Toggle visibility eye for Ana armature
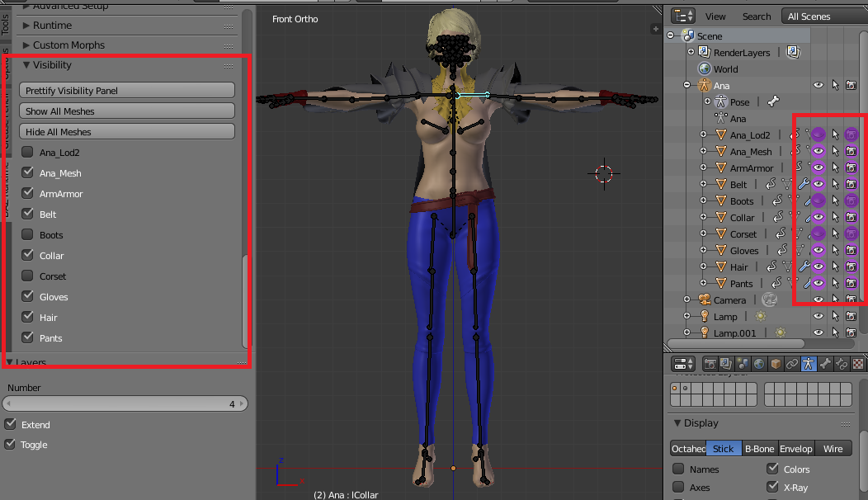The width and height of the screenshot is (868, 500). (x=818, y=85)
